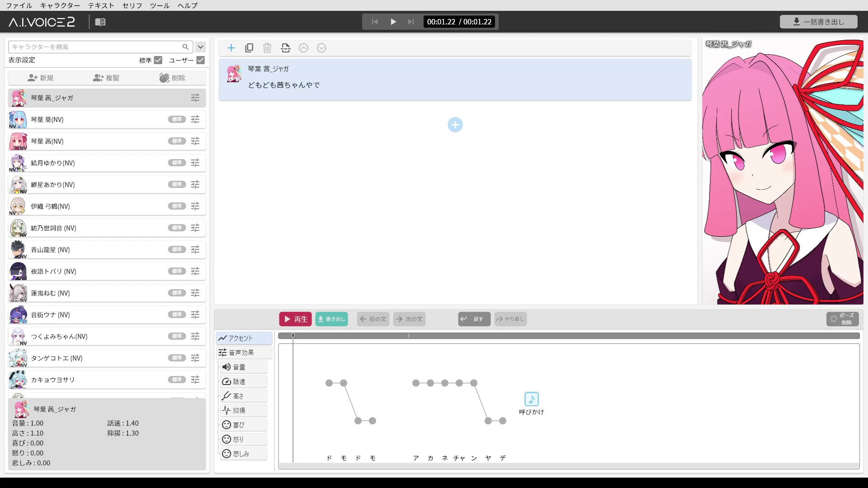Open settings sliders for 琴葉 葵(NV)
This screenshot has height=488, width=868.
(195, 119)
